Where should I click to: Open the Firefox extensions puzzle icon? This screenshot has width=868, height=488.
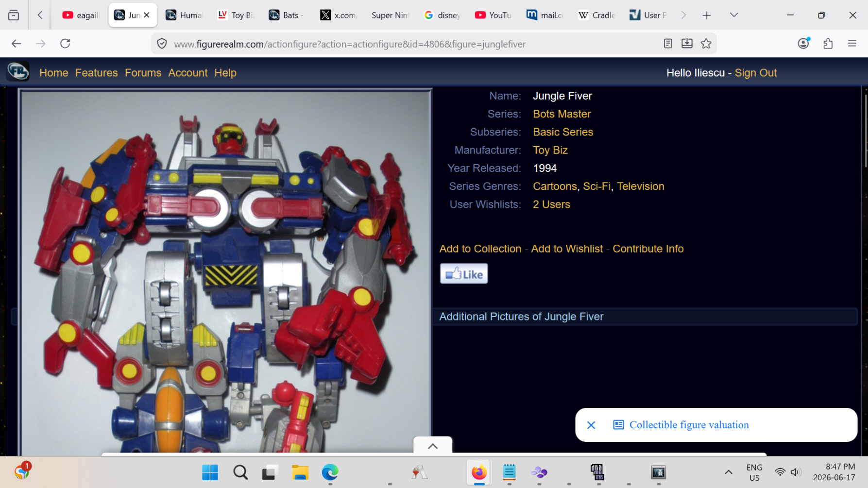828,44
